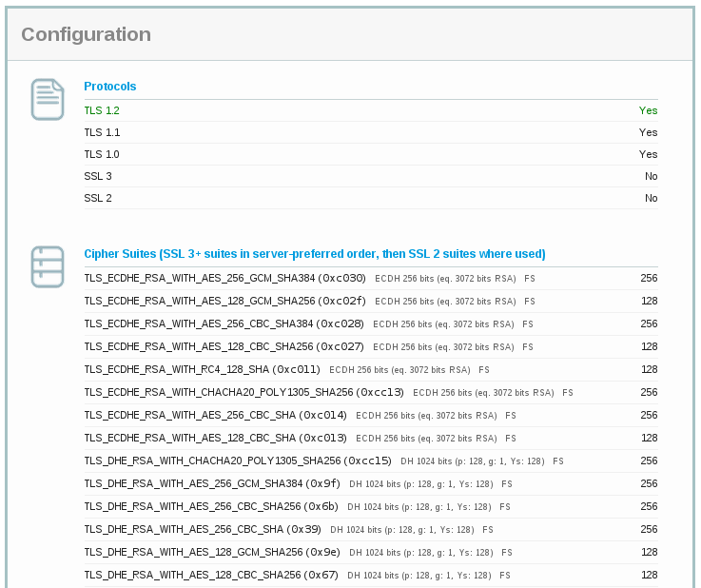Click the No value for SSL 3
Image resolution: width=701 pixels, height=588 pixels.
click(x=652, y=176)
